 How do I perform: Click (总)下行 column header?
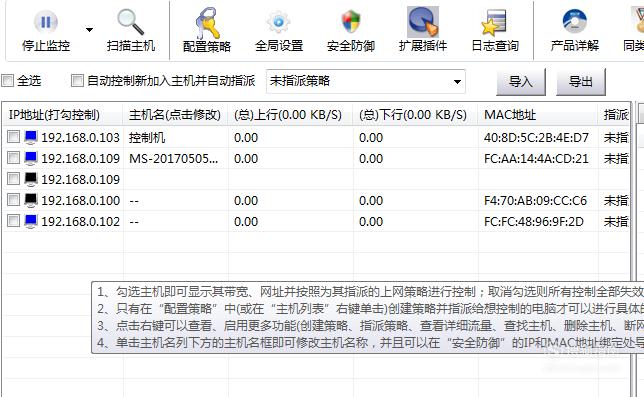click(416, 115)
